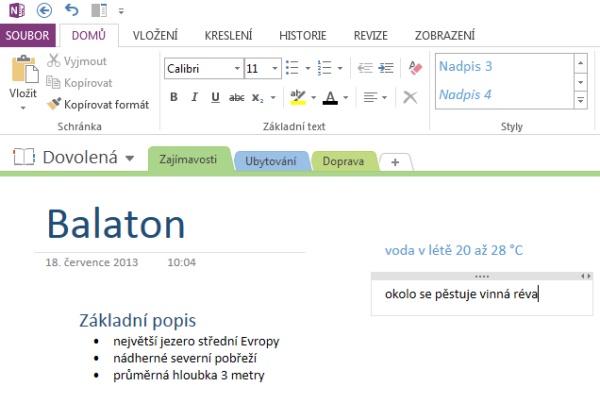600x420 pixels.
Task: Open the Dovolená notebook dropdown
Action: (130, 158)
